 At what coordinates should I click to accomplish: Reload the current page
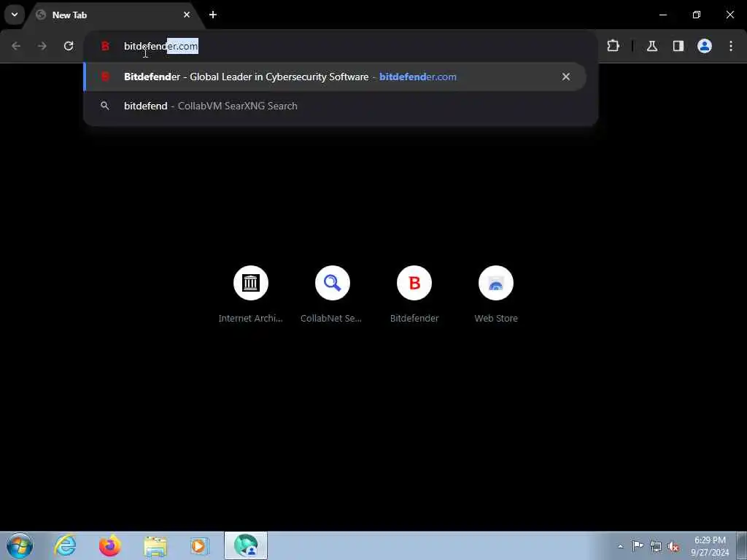coord(69,46)
